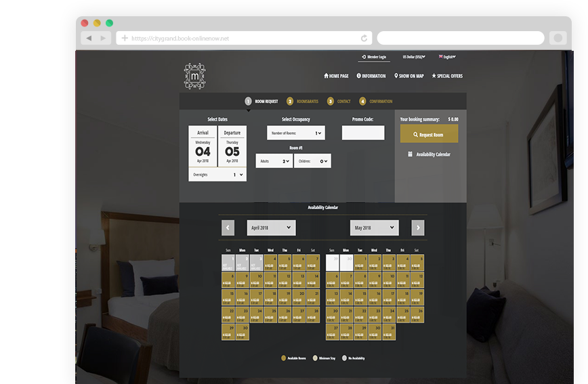
Task: Click inside the Promo Code field
Action: tap(363, 133)
